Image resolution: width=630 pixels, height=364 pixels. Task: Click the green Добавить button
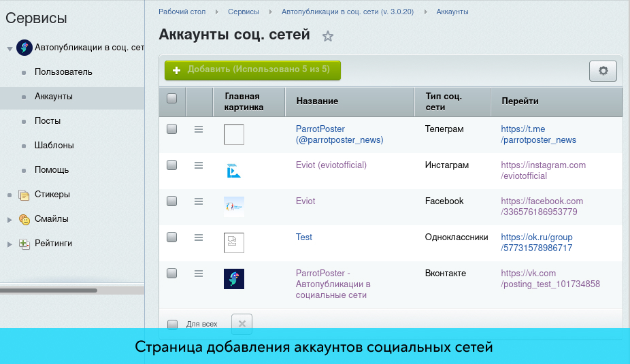pos(252,70)
